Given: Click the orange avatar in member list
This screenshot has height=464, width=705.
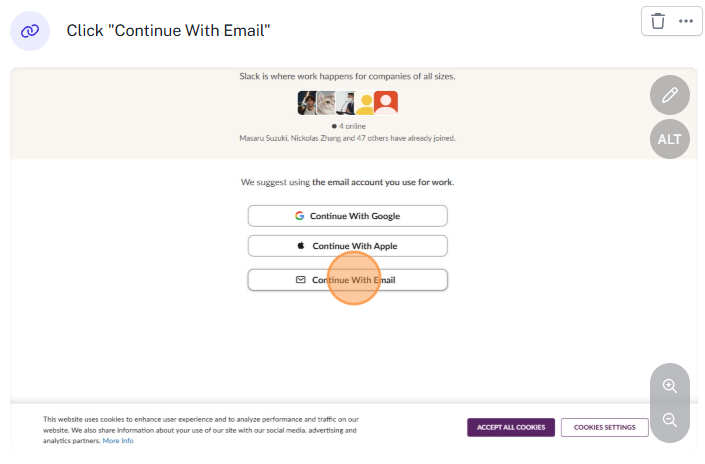Looking at the screenshot, I should 386,103.
